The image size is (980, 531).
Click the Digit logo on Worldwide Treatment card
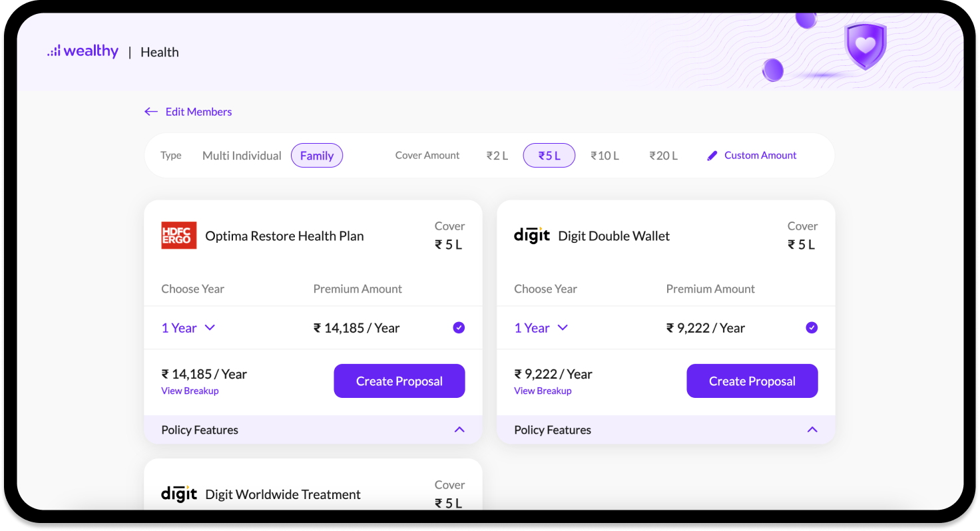(x=179, y=494)
